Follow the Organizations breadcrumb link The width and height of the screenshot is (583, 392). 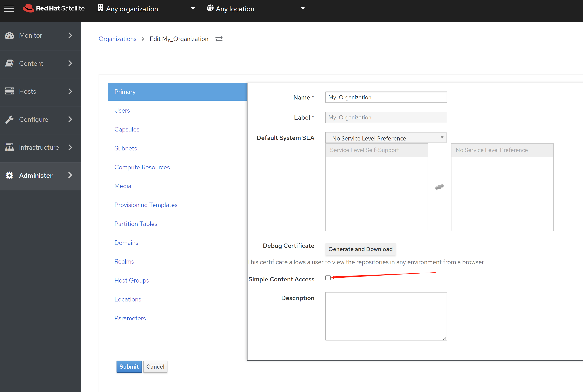coord(117,39)
